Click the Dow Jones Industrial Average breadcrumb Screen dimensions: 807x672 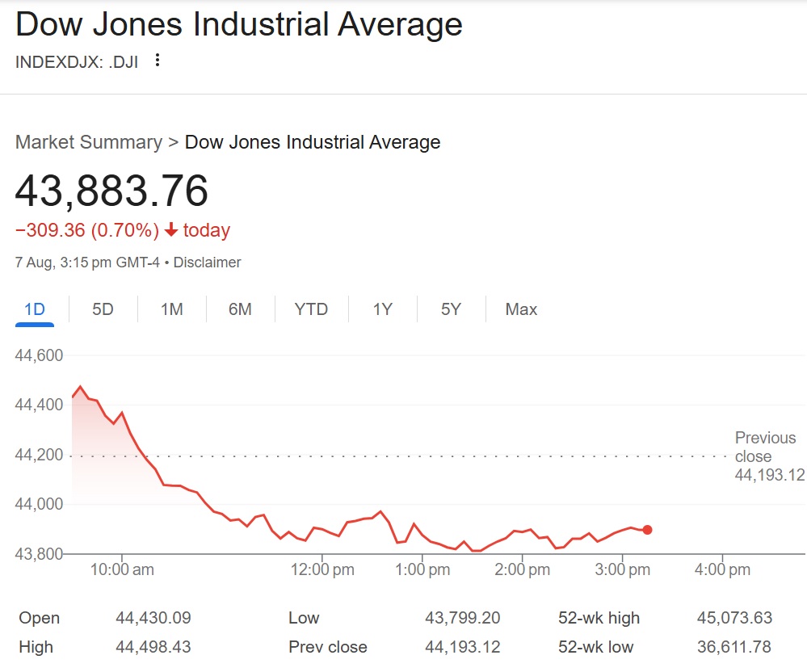pos(313,142)
